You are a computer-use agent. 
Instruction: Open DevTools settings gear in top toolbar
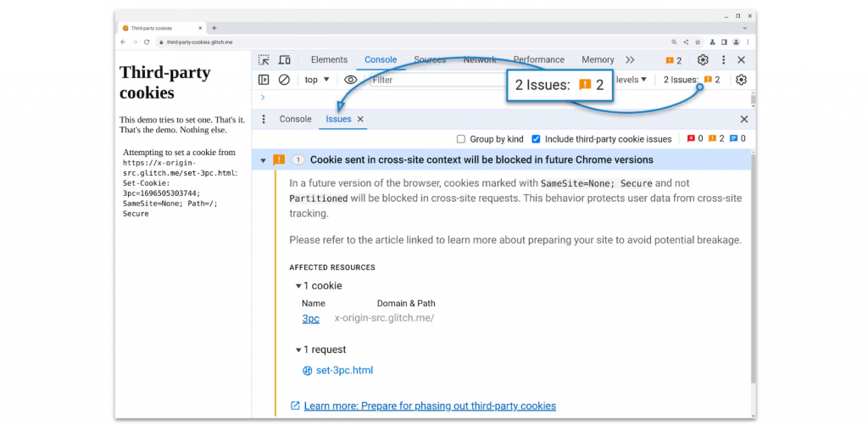pos(703,60)
